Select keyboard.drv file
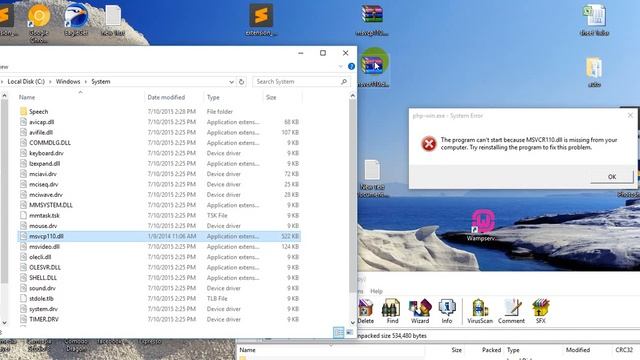The image size is (640, 360). click(x=46, y=153)
